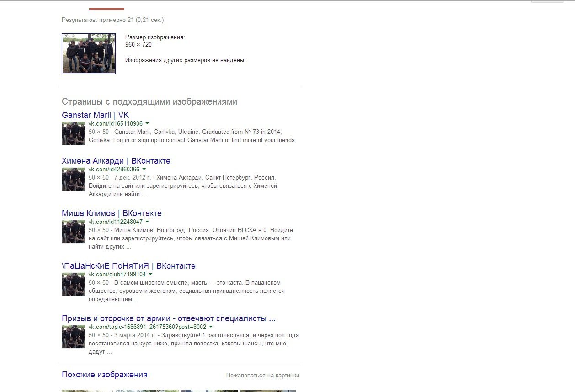Click thumbnail beside Ganstar Marli result

tap(74, 133)
